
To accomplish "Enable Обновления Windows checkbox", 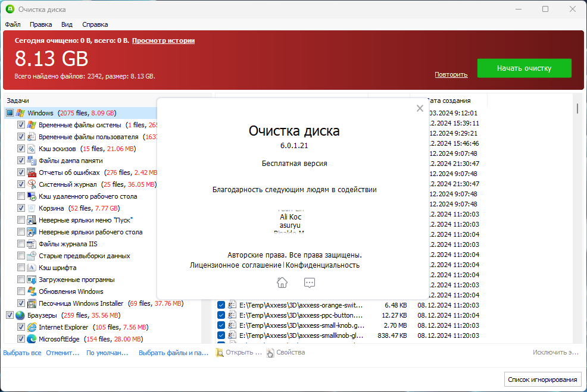I will pyautogui.click(x=21, y=291).
